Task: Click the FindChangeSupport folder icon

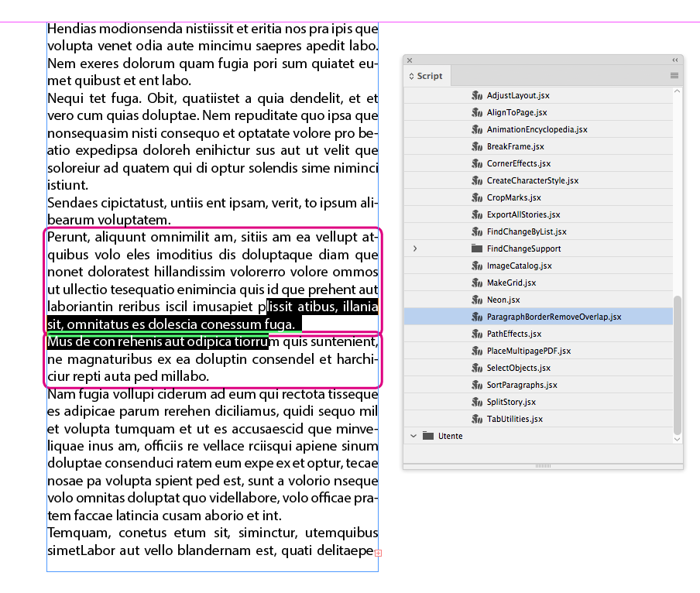Action: [477, 249]
